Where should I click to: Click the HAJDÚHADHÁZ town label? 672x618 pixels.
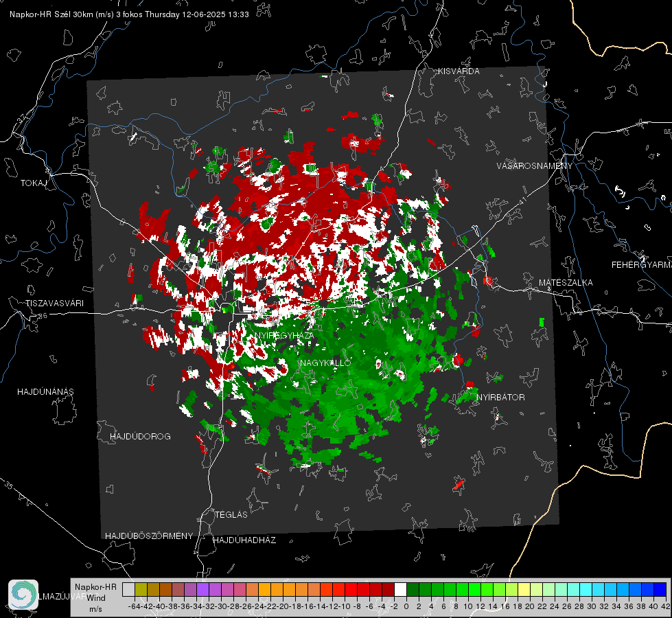point(244,540)
